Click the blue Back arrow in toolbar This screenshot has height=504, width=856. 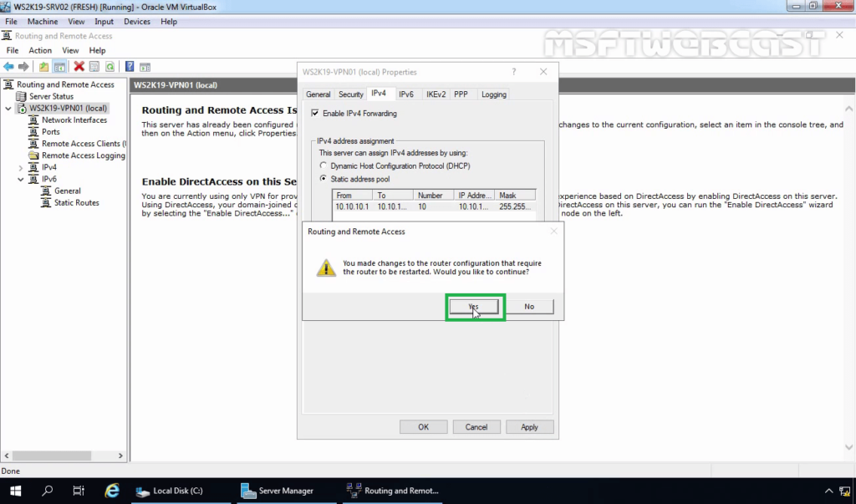(8, 67)
